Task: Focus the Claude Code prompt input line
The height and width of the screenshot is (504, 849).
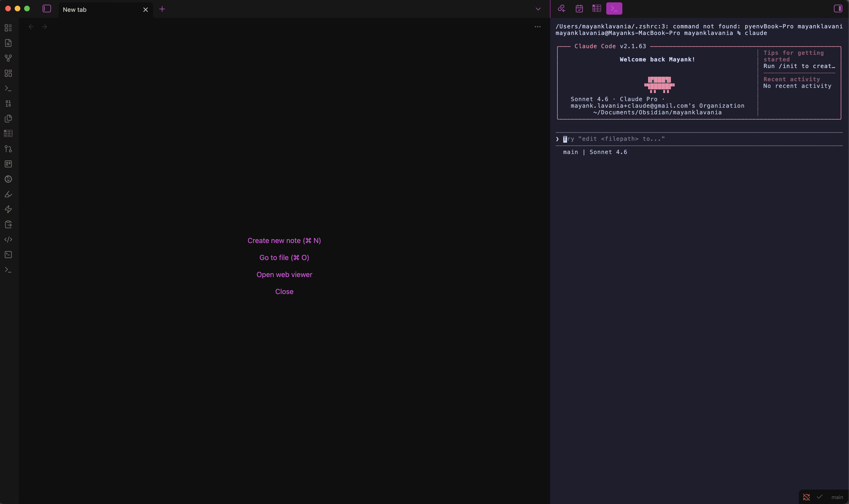Action: (699, 139)
